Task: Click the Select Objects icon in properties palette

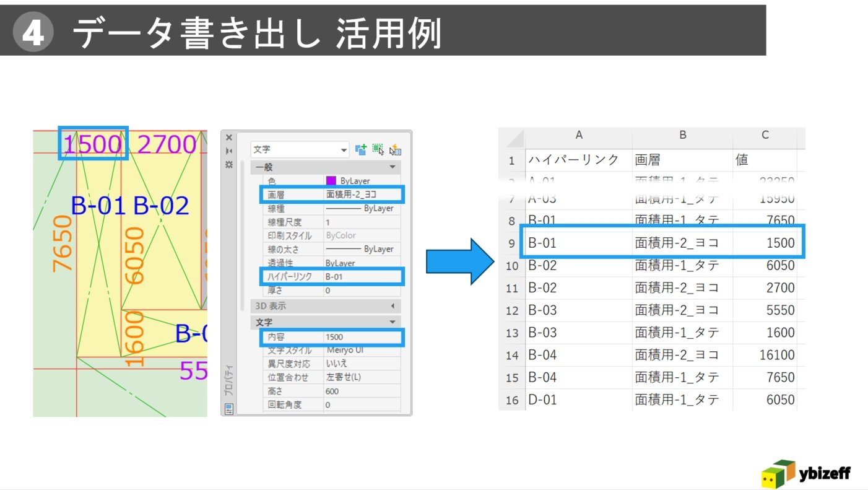Action: pyautogui.click(x=378, y=149)
